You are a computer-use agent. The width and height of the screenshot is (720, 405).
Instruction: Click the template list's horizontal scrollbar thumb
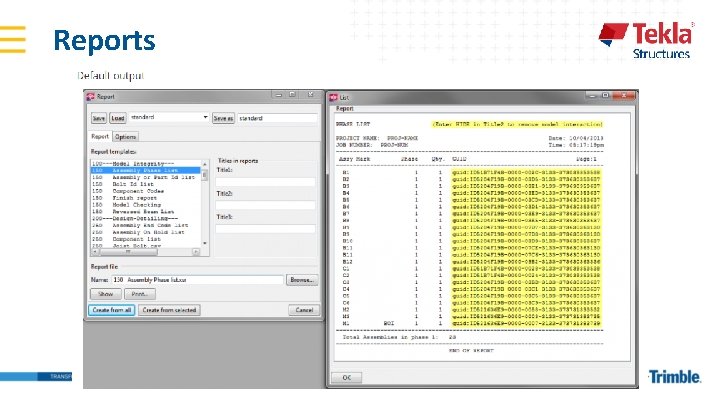tap(128, 252)
